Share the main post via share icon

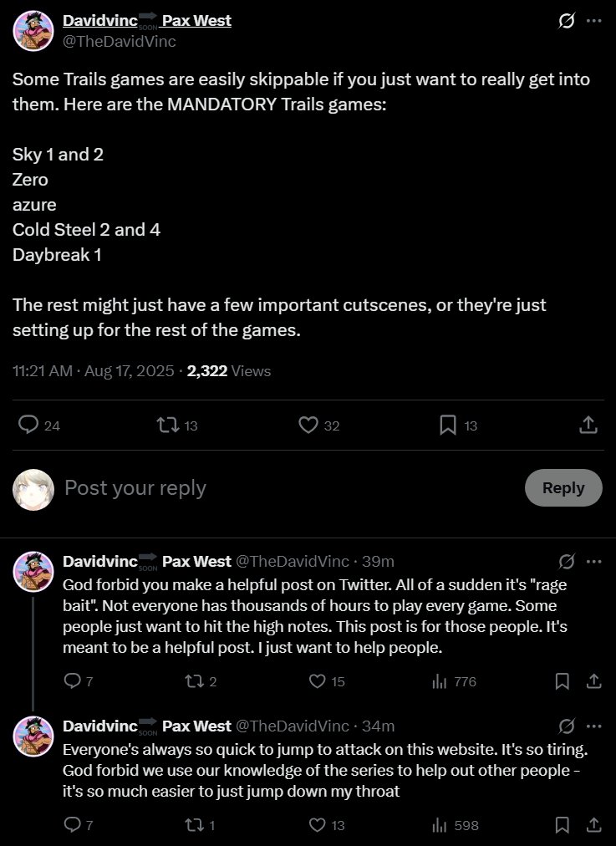coord(589,425)
